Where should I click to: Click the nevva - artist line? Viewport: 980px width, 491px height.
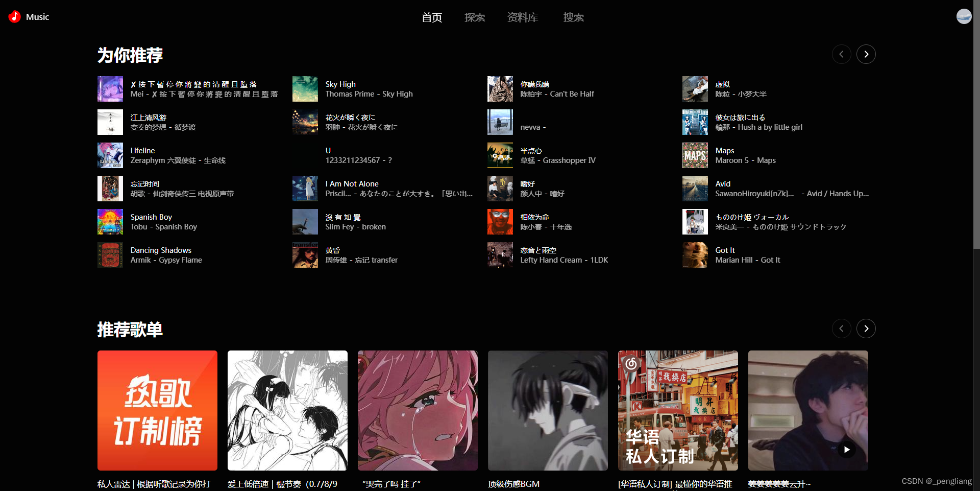533,127
